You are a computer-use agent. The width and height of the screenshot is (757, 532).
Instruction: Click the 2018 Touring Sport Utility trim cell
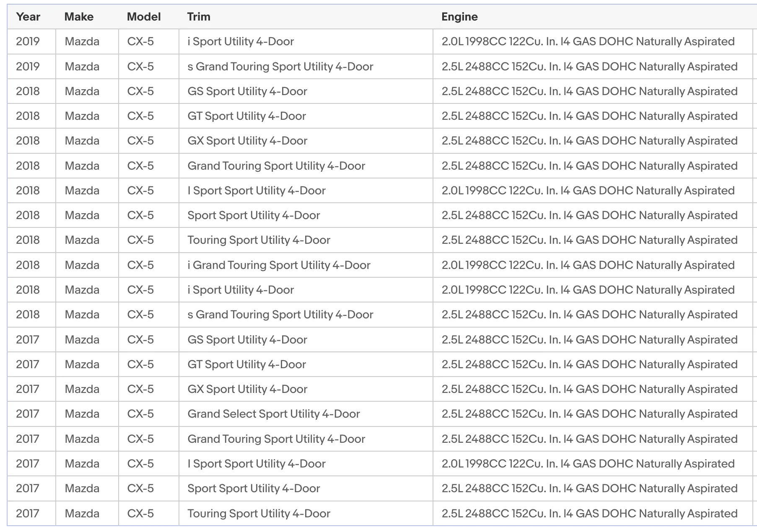coord(306,240)
